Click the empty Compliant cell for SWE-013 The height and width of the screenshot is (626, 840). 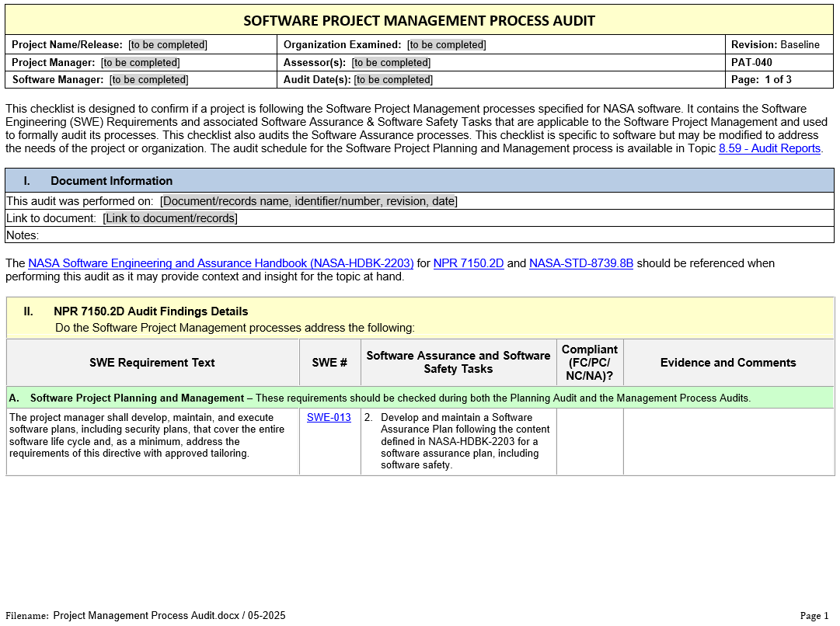589,441
